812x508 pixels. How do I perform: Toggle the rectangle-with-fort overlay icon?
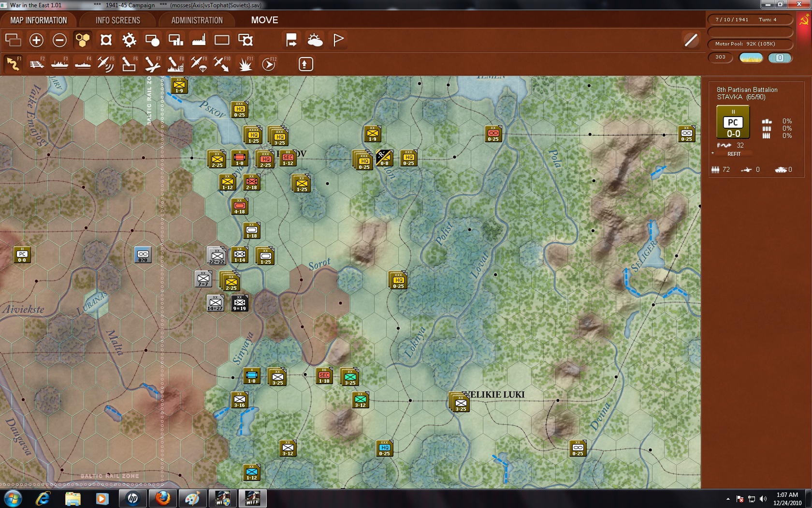[246, 40]
